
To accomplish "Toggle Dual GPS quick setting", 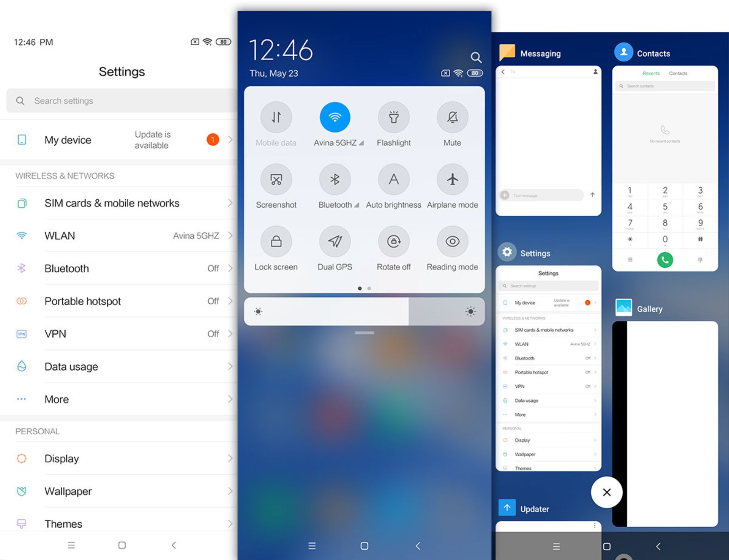I will pos(335,243).
